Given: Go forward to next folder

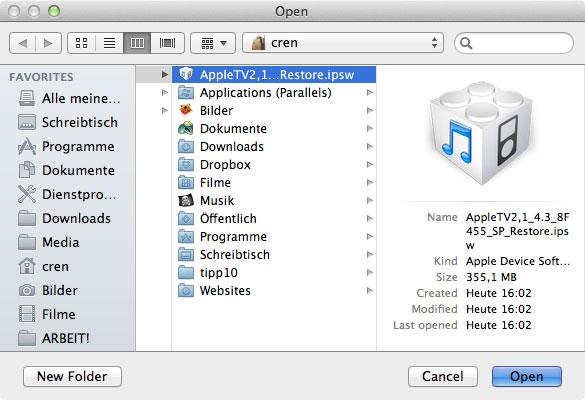Looking at the screenshot, I should point(48,43).
